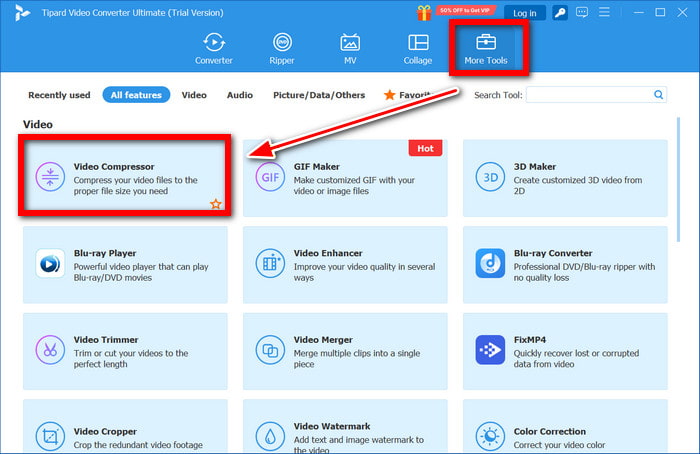Viewport: 700px width, 454px height.
Task: Click the magnifier search icon
Action: point(659,95)
